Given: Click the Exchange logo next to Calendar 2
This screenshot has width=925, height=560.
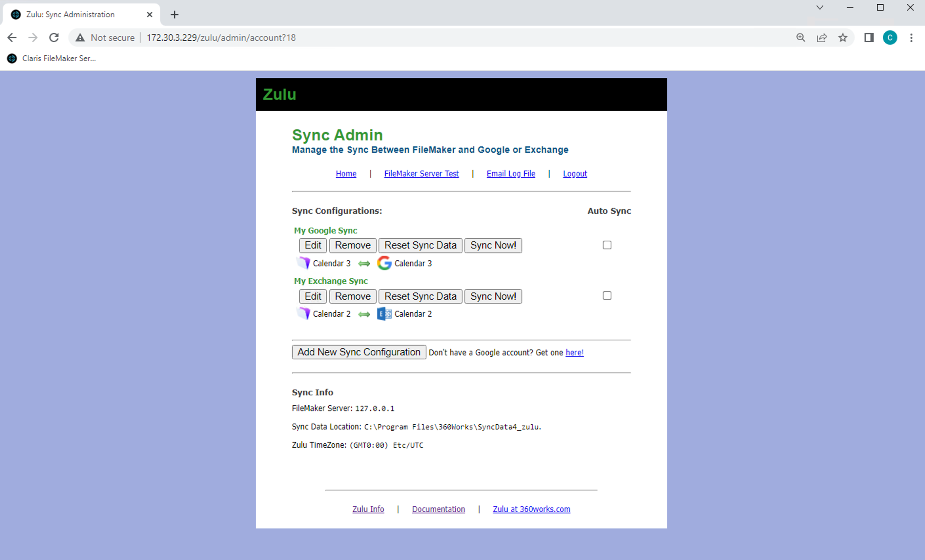Looking at the screenshot, I should click(x=384, y=314).
